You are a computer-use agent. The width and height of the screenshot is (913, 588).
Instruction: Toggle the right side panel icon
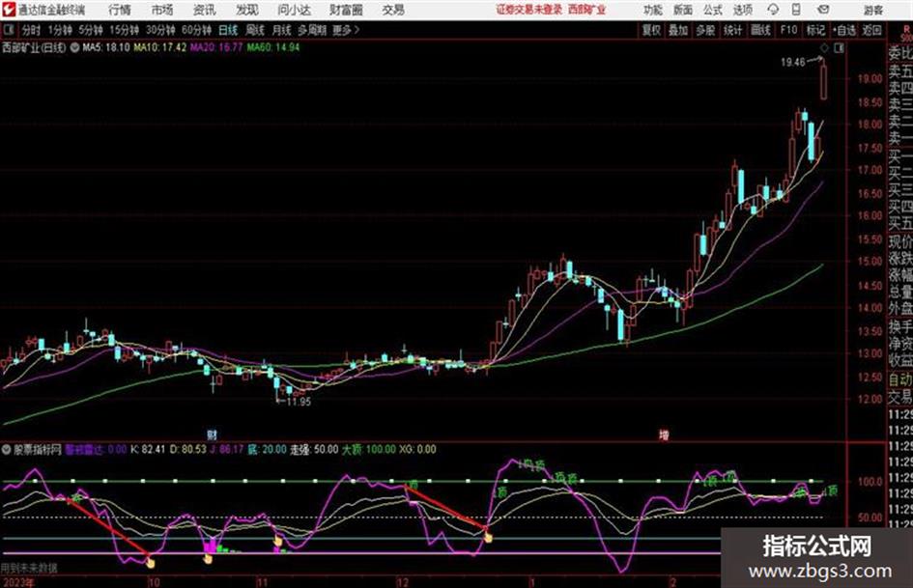pos(839,48)
